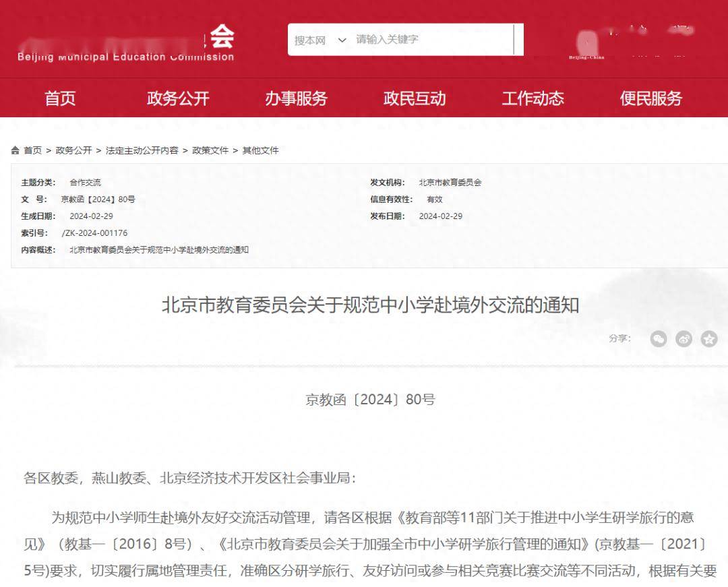Go to the 办事服务 section
Screen dimensions: 728x587
tap(296, 98)
